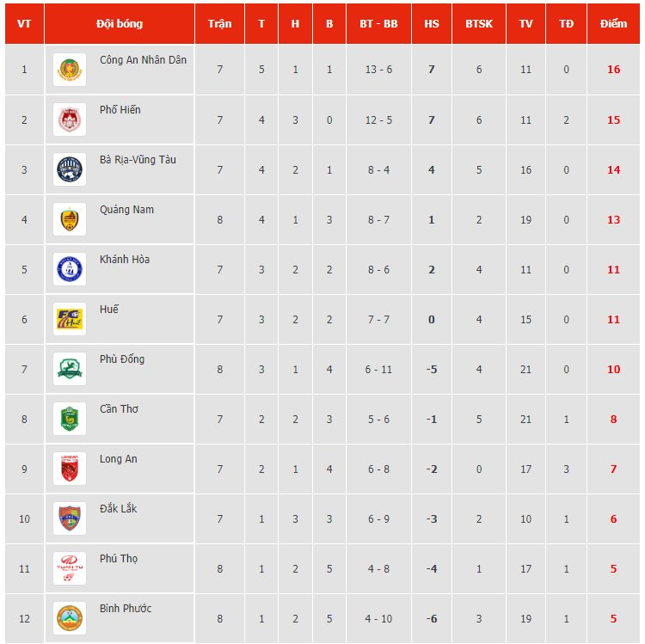This screenshot has height=644, width=645.
Task: Click the BT - BB column header
Action: click(x=378, y=24)
